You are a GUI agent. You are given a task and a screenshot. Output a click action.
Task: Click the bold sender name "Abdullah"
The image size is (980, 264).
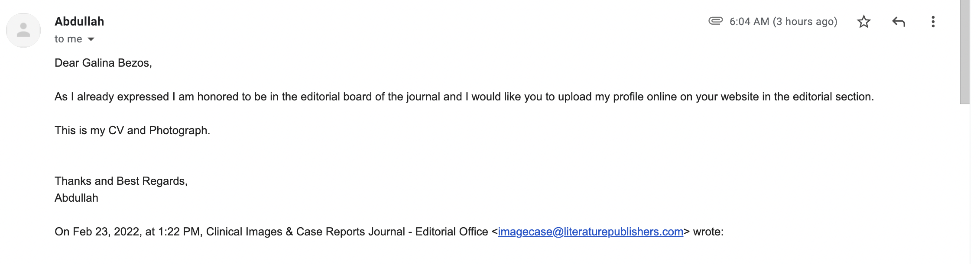(x=79, y=22)
